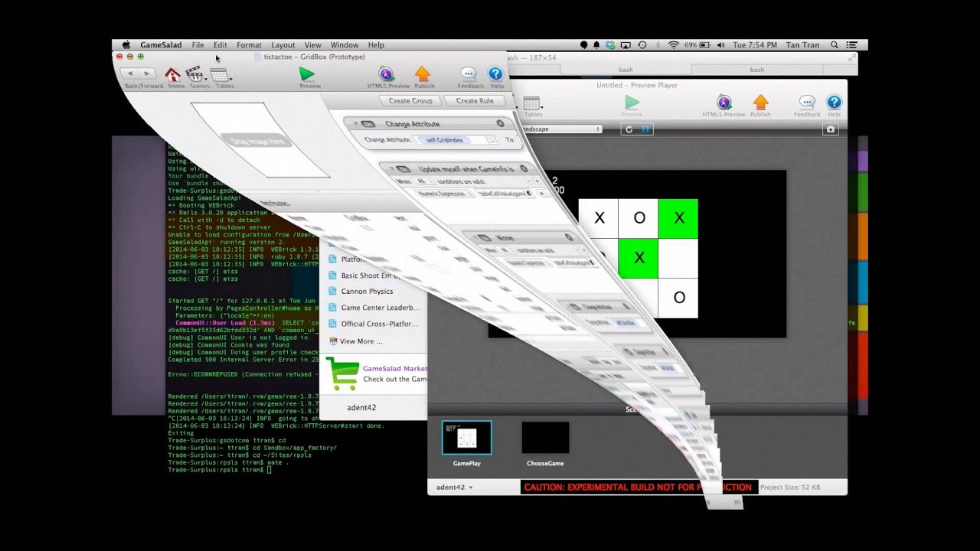Go Forward using GridBox toolbar arrow
This screenshot has height=551, width=980.
147,73
